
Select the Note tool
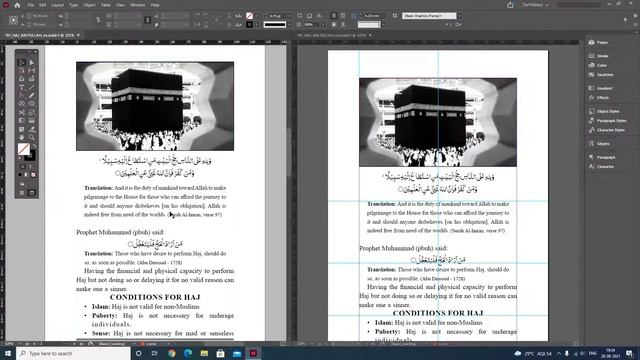point(22,129)
